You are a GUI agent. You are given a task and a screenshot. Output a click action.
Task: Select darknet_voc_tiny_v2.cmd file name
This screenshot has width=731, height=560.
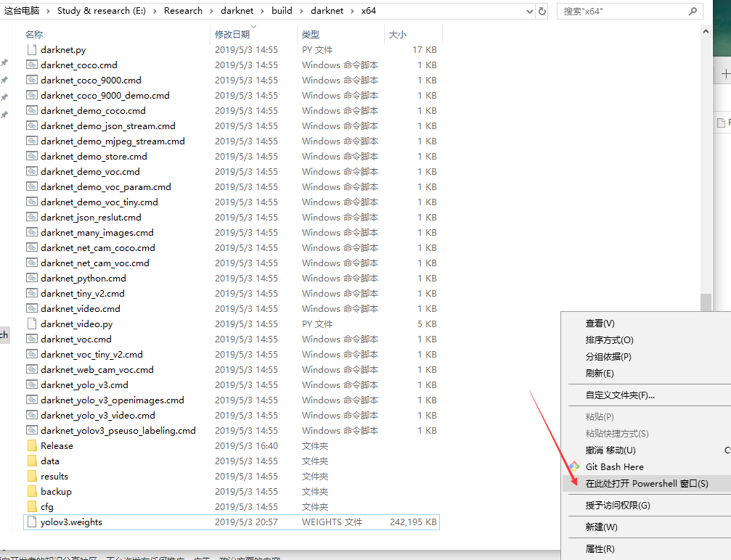tap(92, 355)
